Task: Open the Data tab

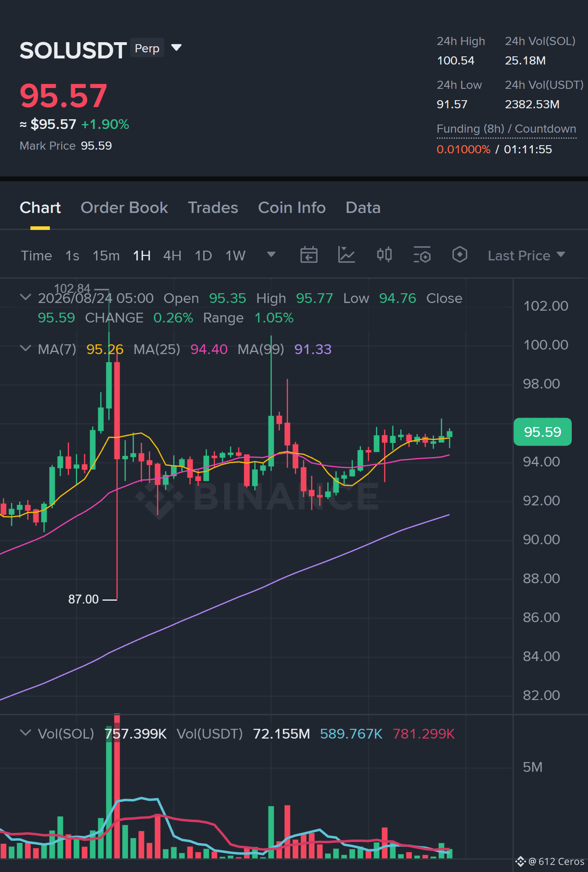Action: click(363, 208)
